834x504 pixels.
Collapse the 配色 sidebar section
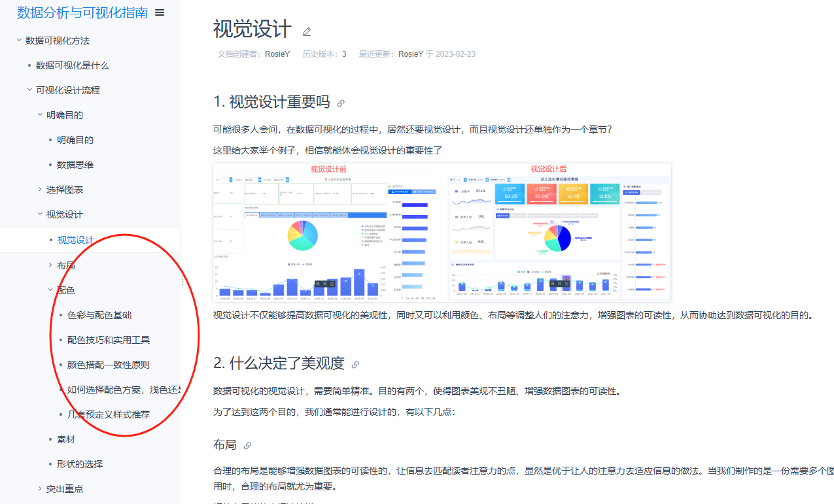coord(50,290)
